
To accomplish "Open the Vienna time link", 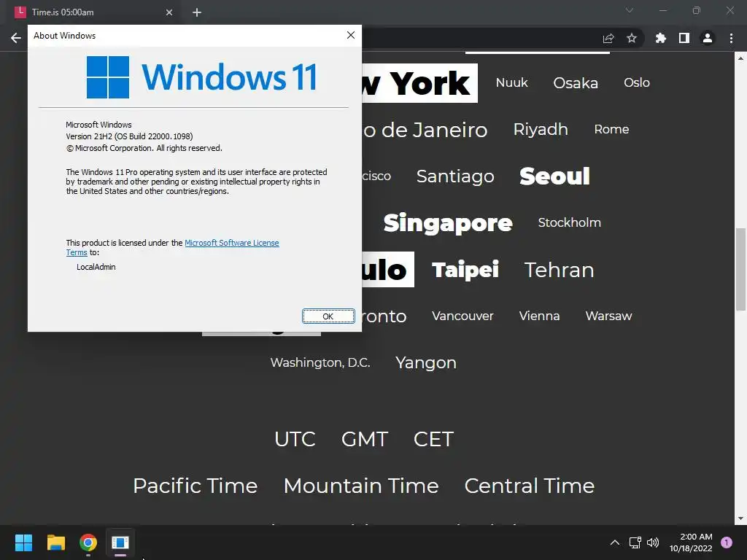I will coord(539,316).
